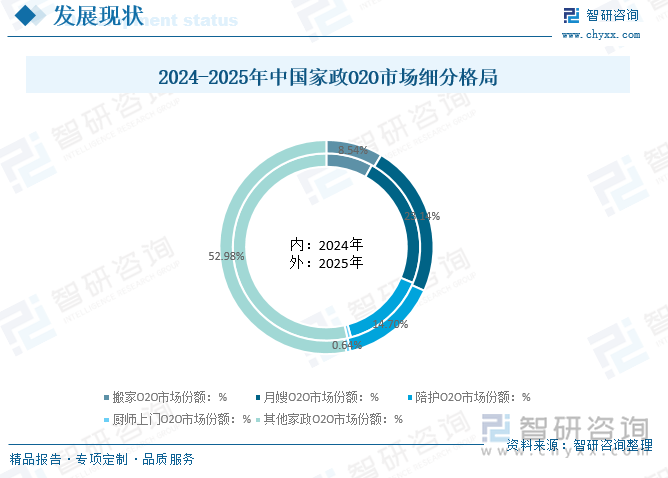
Task: Click the 内：2024年 center label
Action: 326,245
